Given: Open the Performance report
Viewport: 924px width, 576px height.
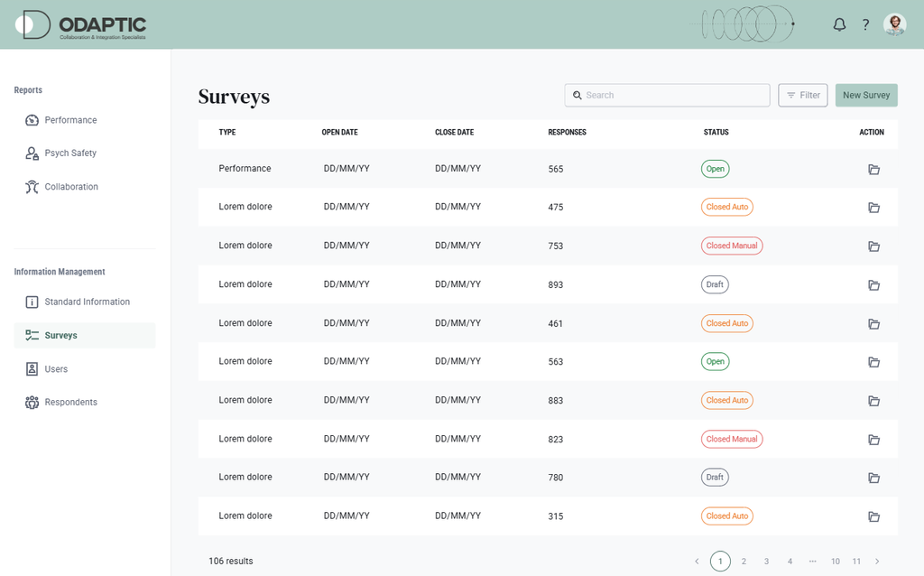Looking at the screenshot, I should click(61, 120).
